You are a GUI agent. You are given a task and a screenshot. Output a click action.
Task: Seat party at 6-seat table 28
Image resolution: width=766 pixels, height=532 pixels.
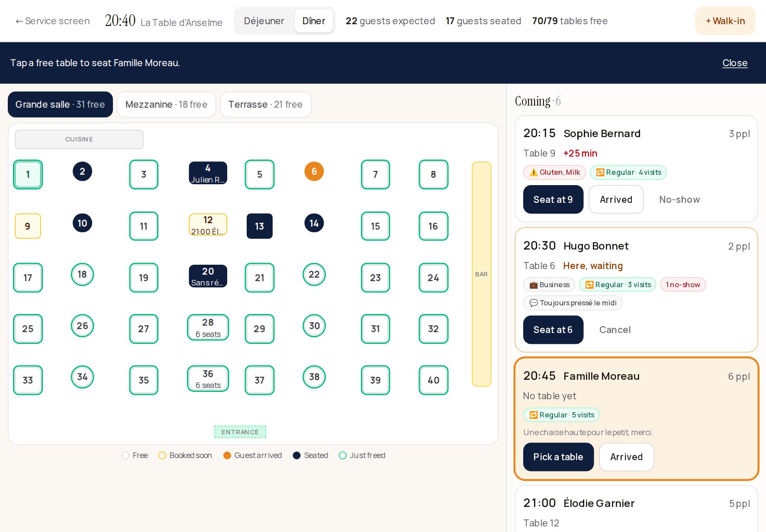tap(208, 327)
